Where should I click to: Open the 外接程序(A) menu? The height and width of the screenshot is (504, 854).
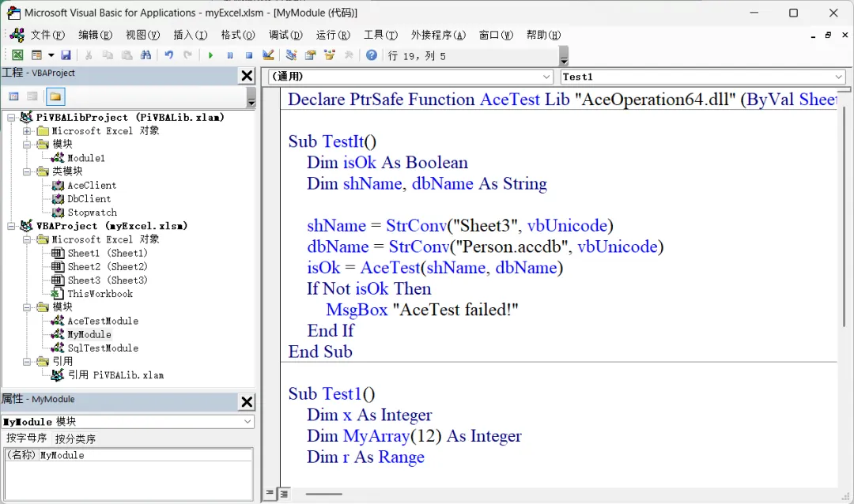click(x=438, y=35)
